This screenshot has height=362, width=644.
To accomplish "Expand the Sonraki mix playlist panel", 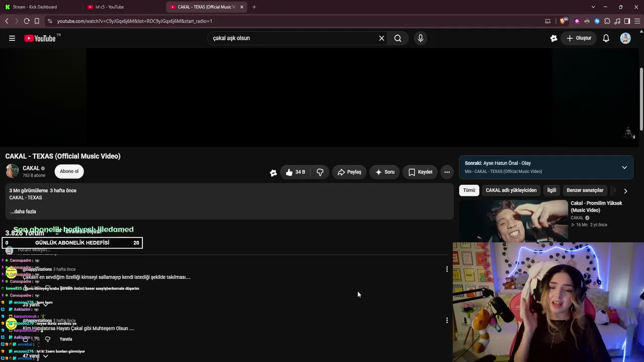I will click(x=624, y=167).
